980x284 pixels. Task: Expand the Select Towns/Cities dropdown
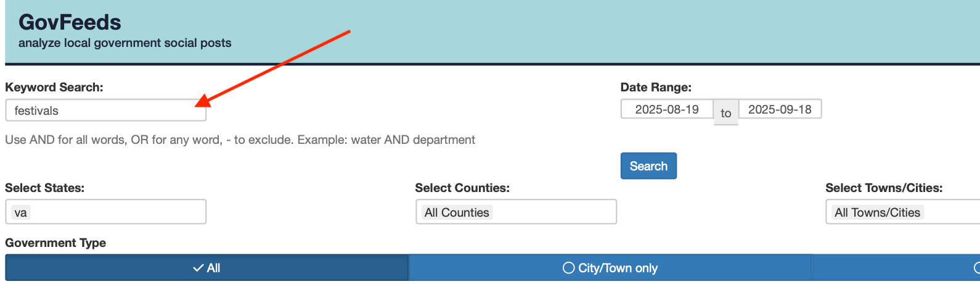tap(902, 212)
